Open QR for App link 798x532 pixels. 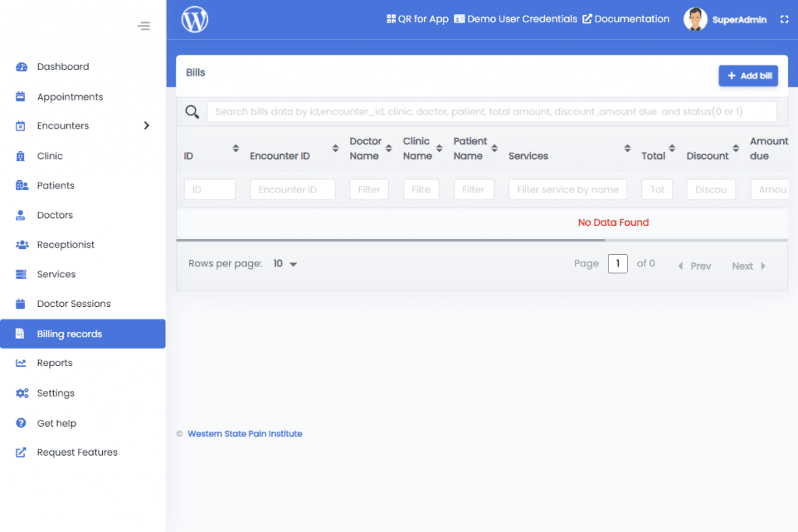(418, 19)
